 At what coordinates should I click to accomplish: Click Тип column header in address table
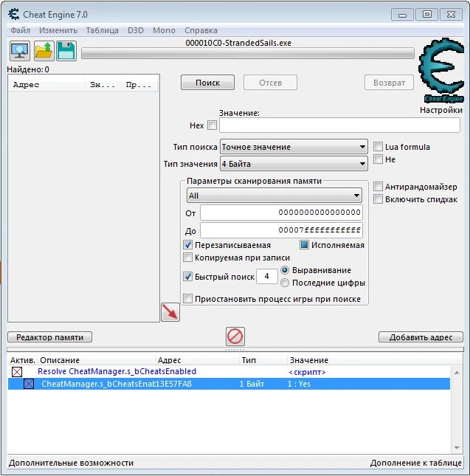coord(263,360)
